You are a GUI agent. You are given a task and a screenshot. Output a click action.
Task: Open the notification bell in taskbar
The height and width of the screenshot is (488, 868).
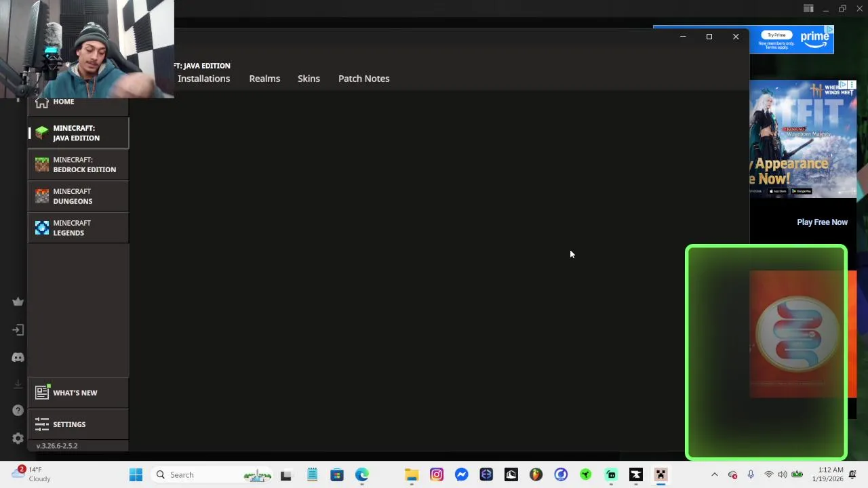(853, 474)
